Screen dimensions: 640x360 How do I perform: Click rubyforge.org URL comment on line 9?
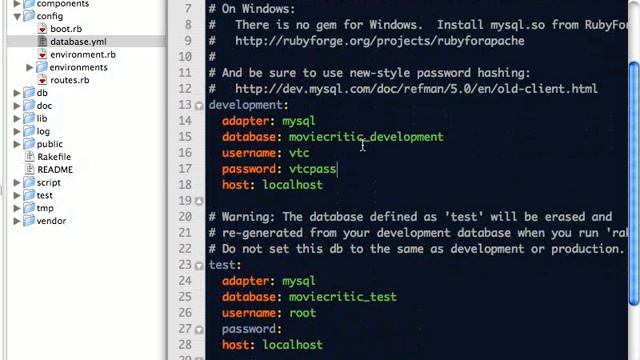380,41
